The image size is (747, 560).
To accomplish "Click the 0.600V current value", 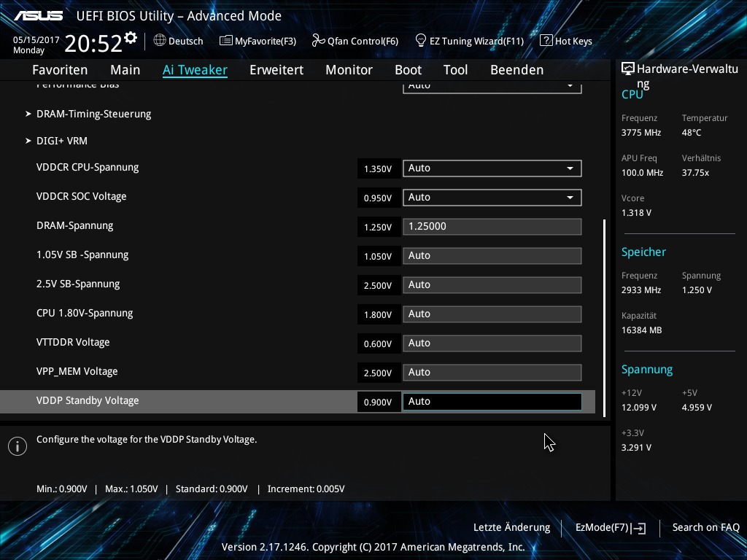I will [379, 343].
